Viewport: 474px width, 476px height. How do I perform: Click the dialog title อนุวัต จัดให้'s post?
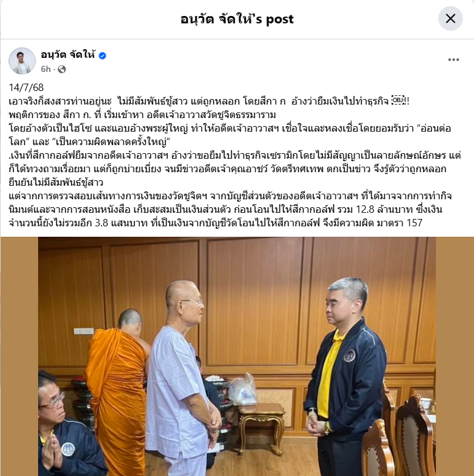pos(237,19)
